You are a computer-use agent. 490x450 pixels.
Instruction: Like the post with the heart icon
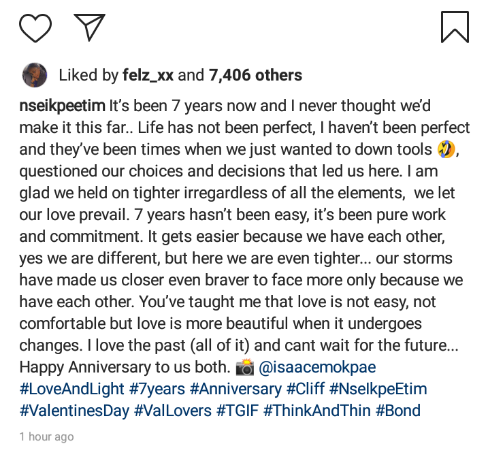[35, 28]
